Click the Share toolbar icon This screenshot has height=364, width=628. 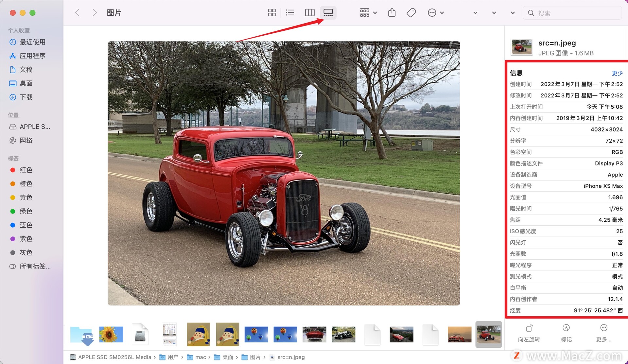(392, 13)
